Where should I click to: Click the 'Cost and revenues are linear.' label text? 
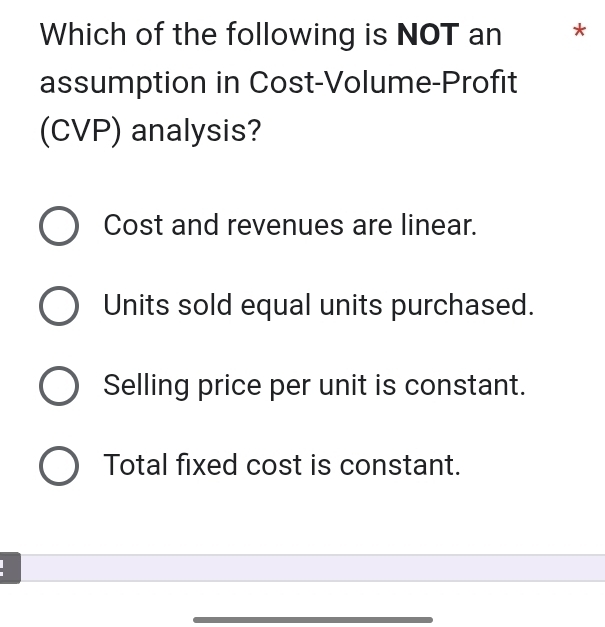click(290, 226)
